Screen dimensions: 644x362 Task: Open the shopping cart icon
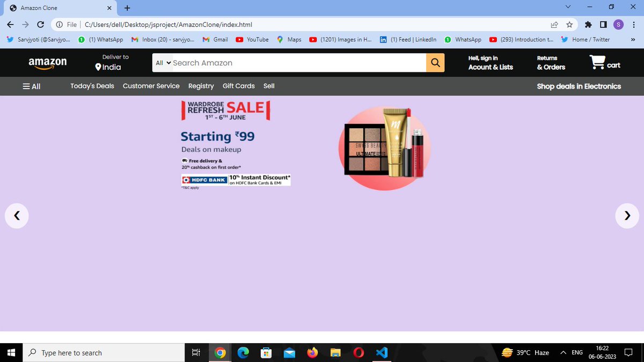597,62
